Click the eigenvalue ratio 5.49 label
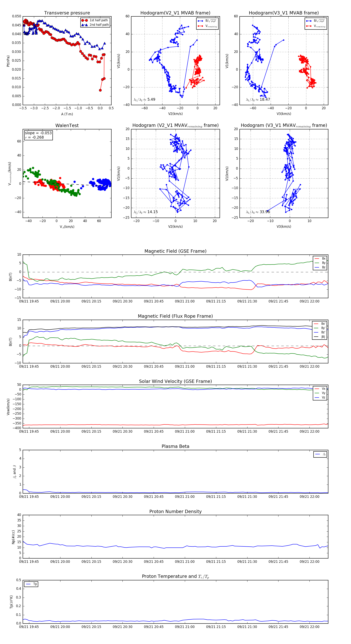The width and height of the screenshot is (351, 644). pos(144,100)
